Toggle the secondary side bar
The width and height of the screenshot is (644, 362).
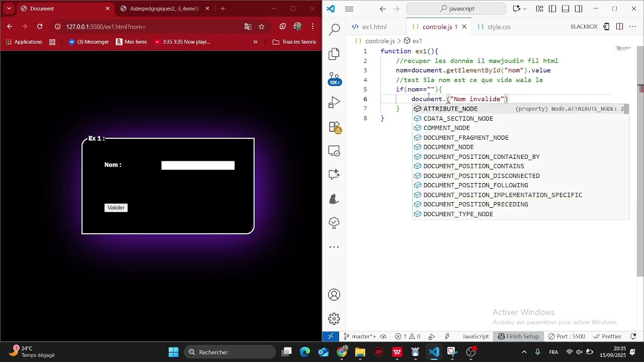click(x=579, y=9)
